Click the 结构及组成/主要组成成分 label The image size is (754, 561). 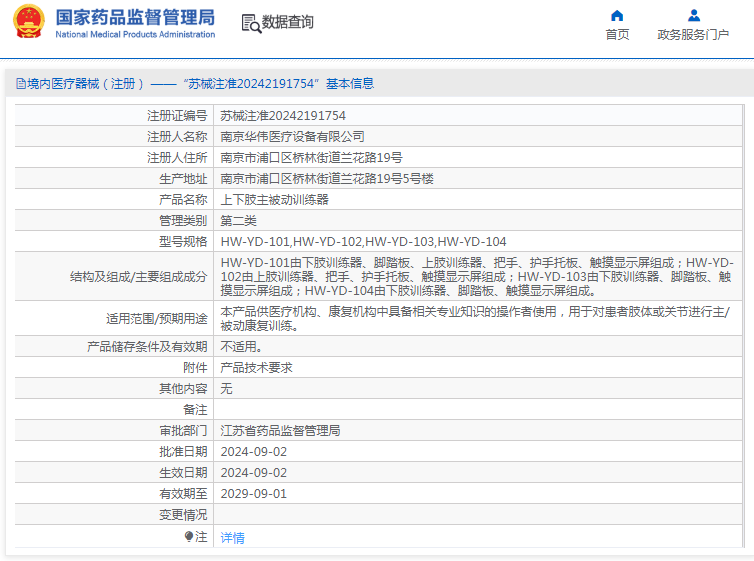138,277
